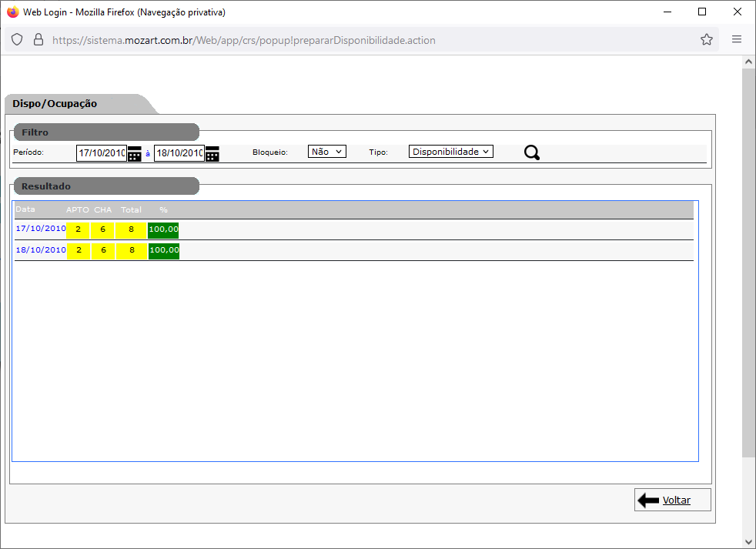The image size is (756, 549).
Task: Open the Tipo dropdown showing Disponibilidade
Action: 450,151
